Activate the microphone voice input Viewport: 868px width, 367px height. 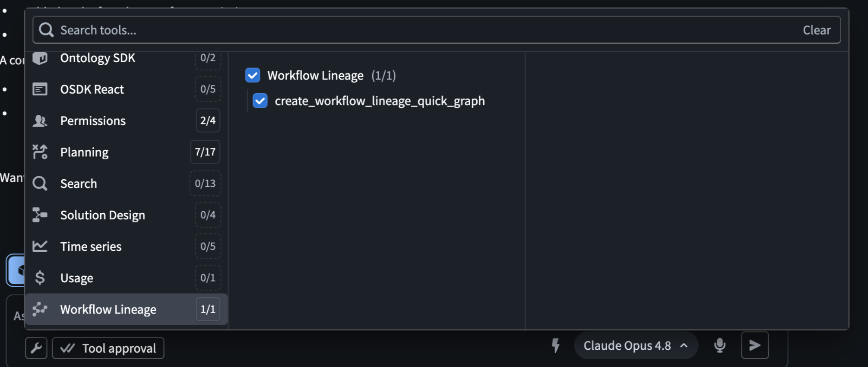tap(719, 345)
